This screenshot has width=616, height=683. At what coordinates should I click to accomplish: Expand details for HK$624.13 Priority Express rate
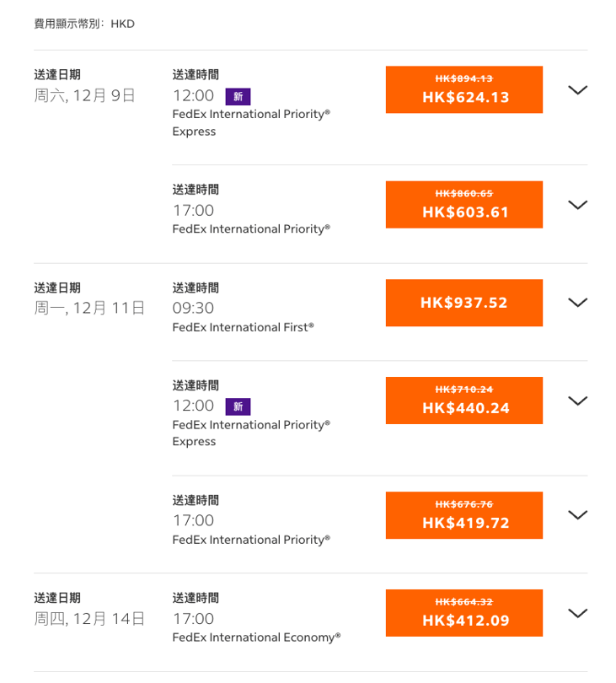(577, 90)
